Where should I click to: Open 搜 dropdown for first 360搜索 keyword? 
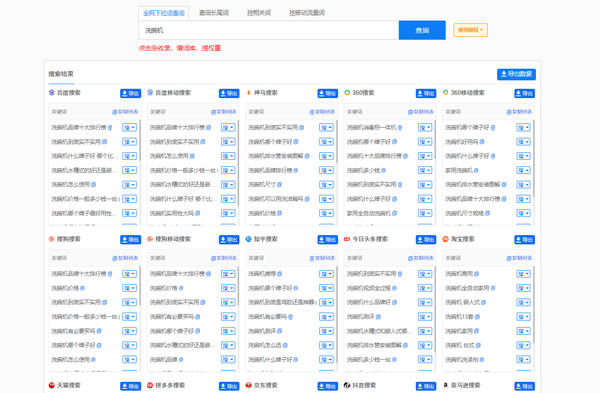(x=425, y=127)
